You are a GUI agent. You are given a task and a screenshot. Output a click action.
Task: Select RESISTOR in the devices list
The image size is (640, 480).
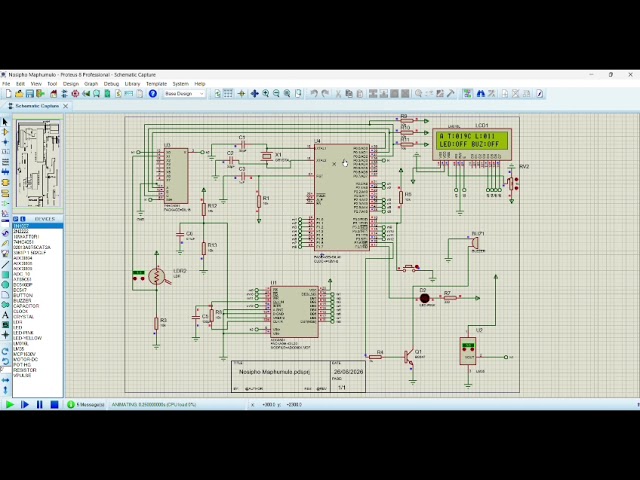click(25, 370)
